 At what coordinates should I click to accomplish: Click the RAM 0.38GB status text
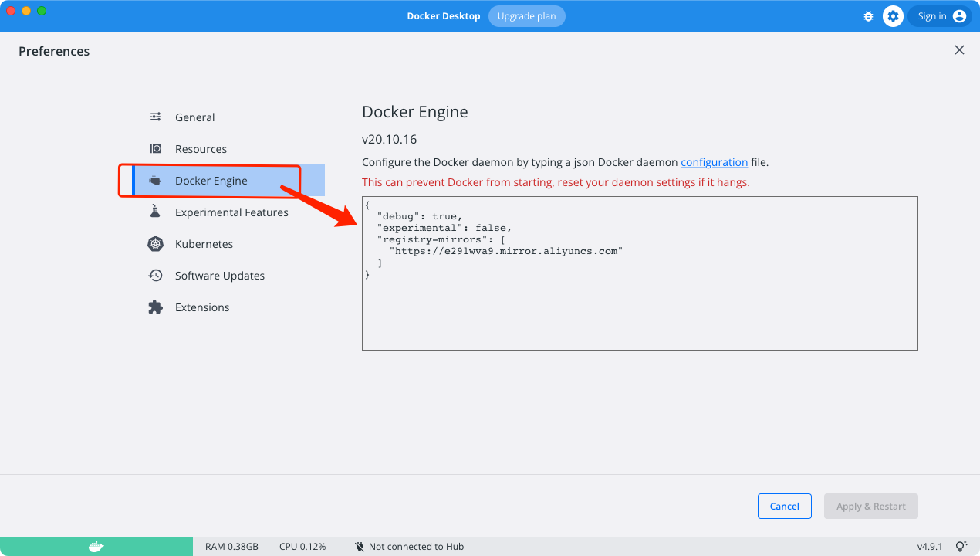(231, 547)
